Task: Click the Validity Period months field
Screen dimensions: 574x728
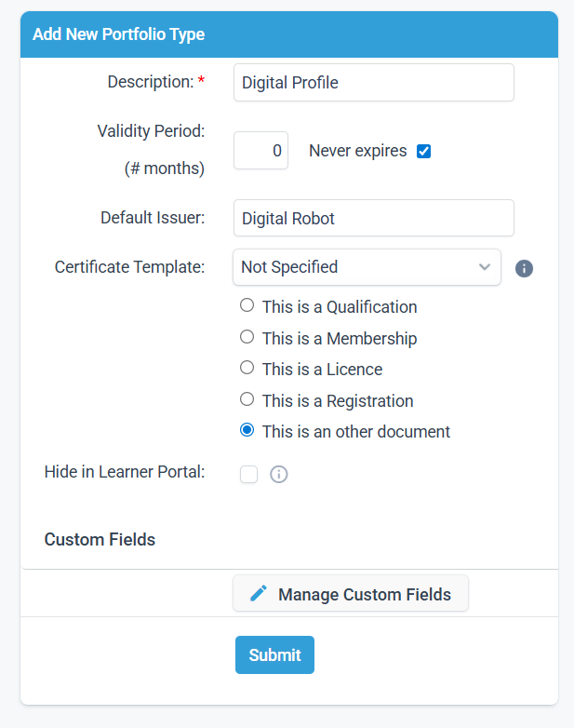Action: 260,151
